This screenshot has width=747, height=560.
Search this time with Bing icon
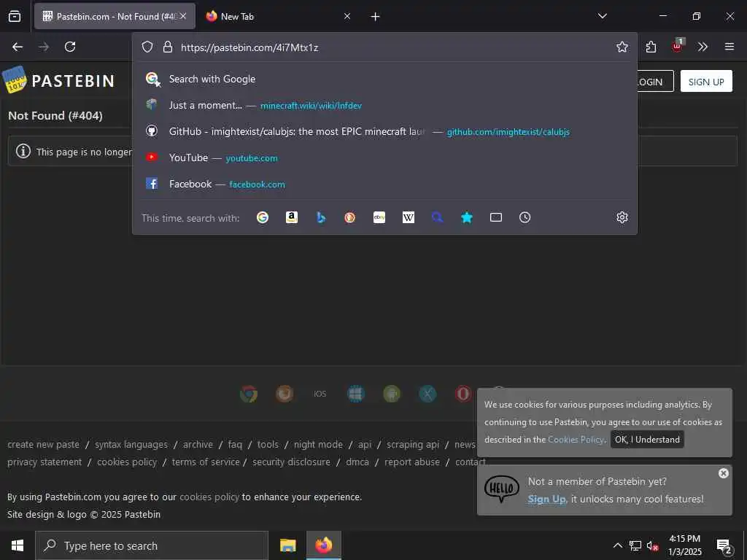pyautogui.click(x=321, y=217)
